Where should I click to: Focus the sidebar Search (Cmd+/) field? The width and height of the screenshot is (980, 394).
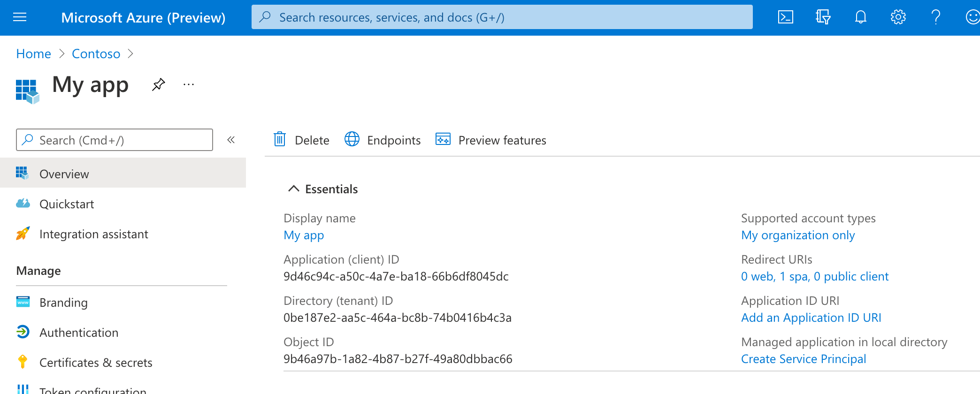tap(115, 140)
